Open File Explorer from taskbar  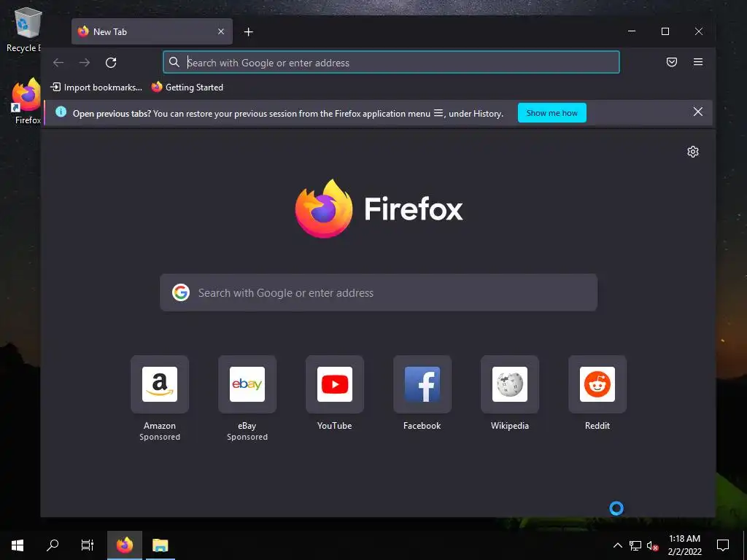[160, 545]
